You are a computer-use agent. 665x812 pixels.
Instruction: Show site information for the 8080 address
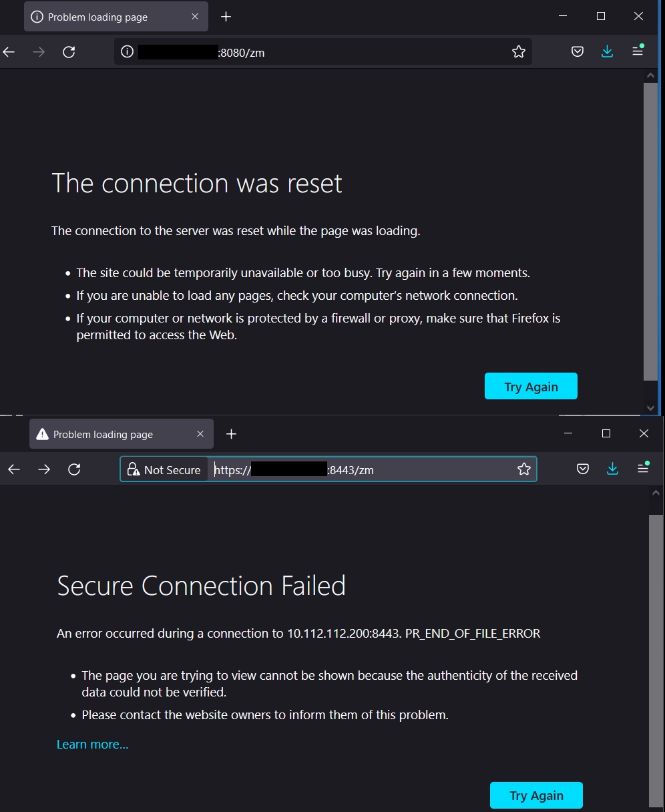click(x=128, y=52)
